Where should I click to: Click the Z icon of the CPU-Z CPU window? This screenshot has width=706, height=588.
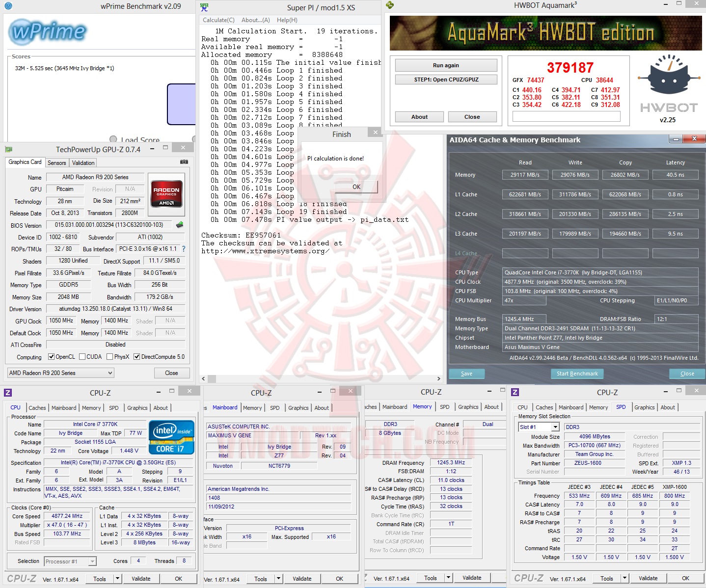pyautogui.click(x=8, y=393)
